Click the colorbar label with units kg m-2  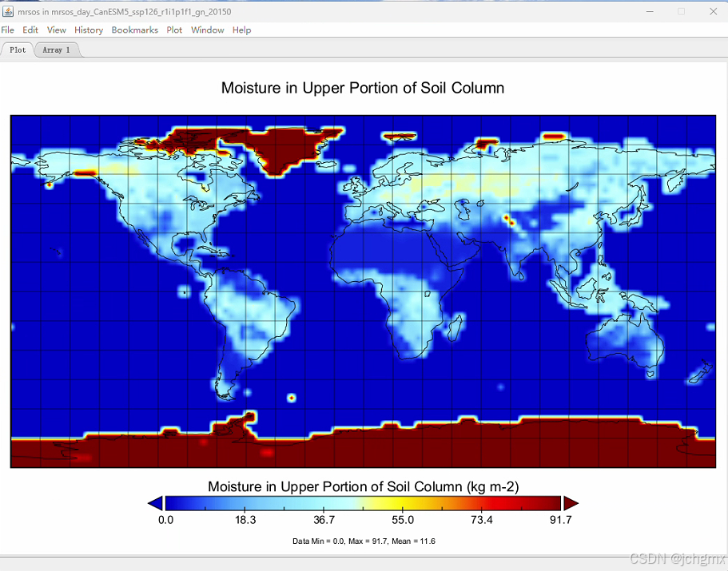click(363, 486)
